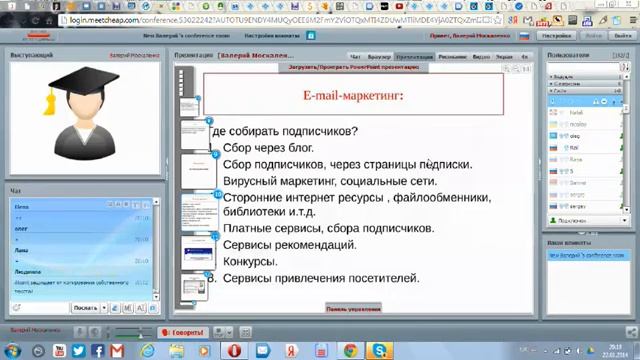640x360 pixels.
Task: Switch to the Чат tab
Action: coord(356,57)
